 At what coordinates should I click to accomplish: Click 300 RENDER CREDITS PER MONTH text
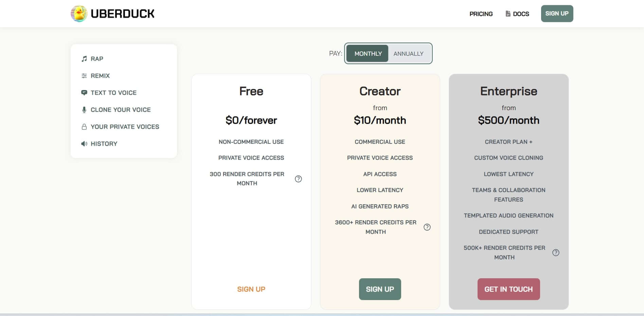(247, 179)
